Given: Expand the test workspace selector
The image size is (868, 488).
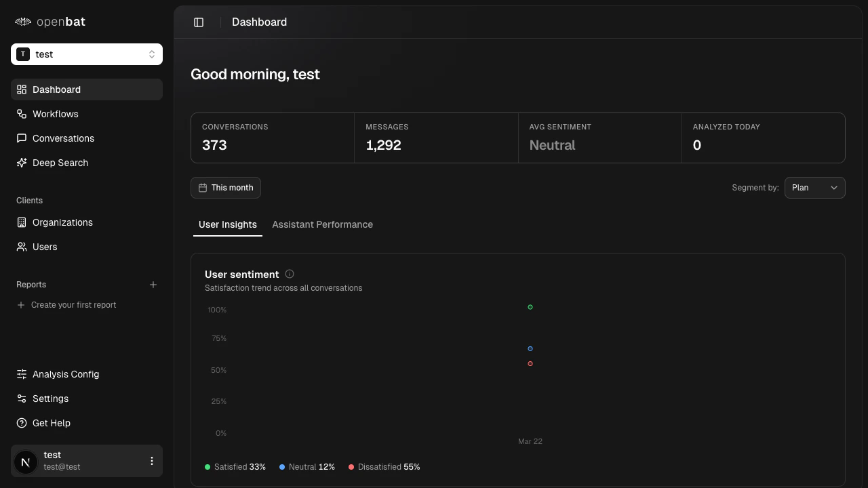Looking at the screenshot, I should (87, 54).
